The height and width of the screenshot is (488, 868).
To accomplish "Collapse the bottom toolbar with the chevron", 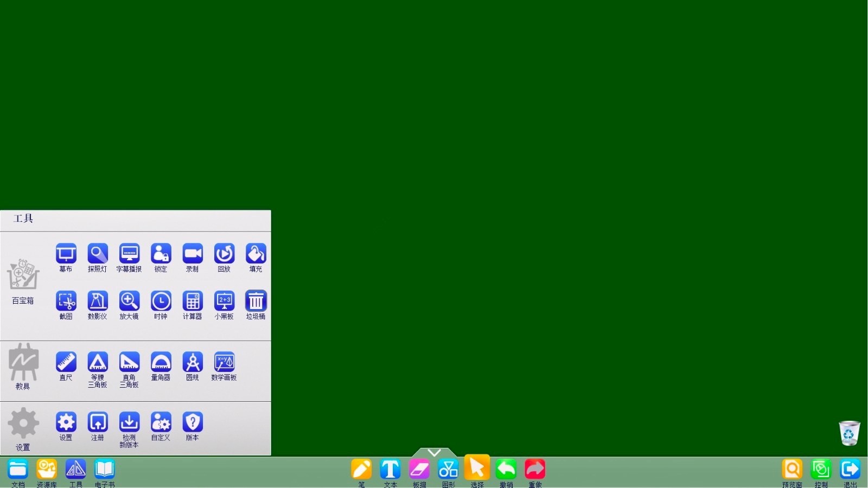I will tap(434, 452).
